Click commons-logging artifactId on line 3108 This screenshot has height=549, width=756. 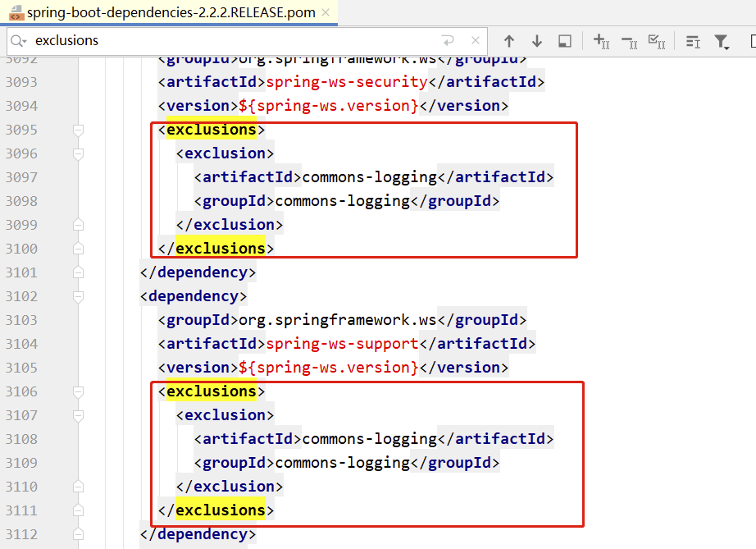pyautogui.click(x=369, y=439)
